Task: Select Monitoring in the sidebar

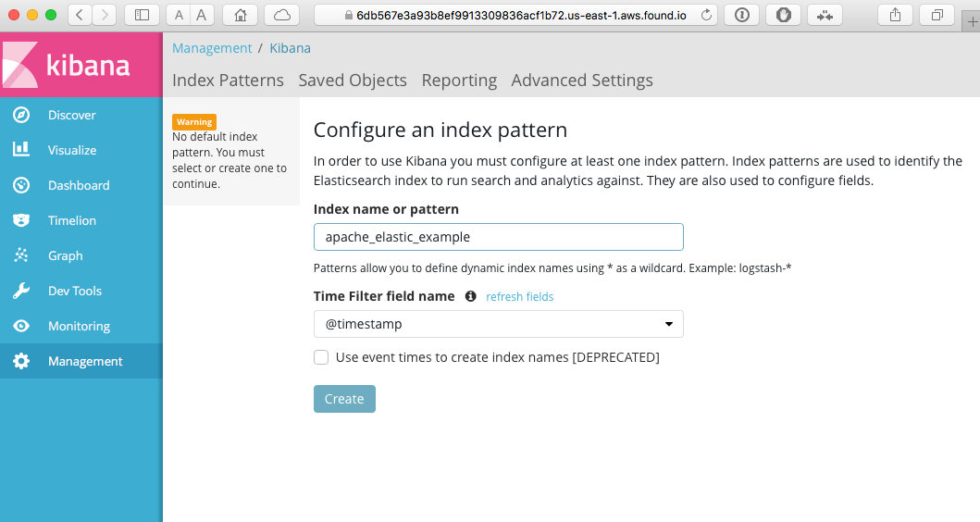Action: (81, 326)
